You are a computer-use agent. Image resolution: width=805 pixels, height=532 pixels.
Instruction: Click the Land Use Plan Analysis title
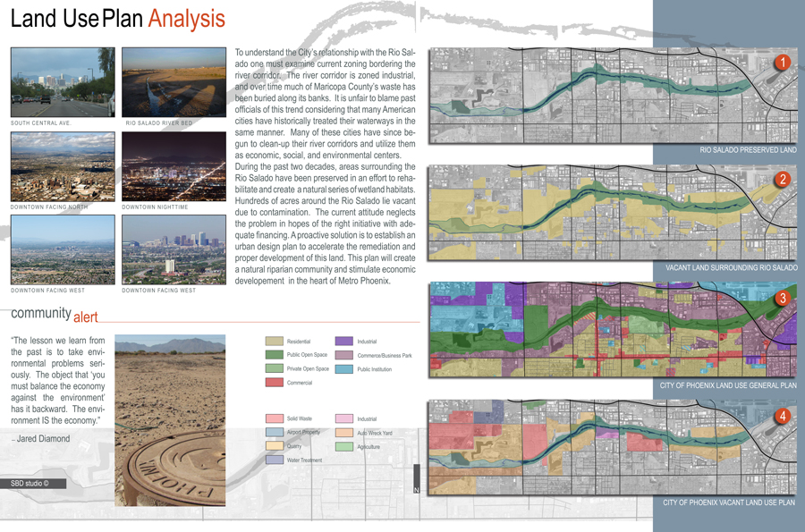click(x=117, y=19)
